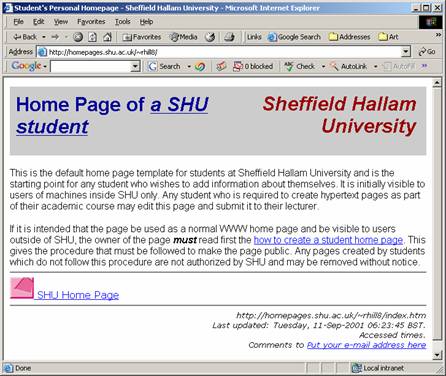Go back with the Back button
The height and width of the screenshot is (376, 446).
point(24,37)
